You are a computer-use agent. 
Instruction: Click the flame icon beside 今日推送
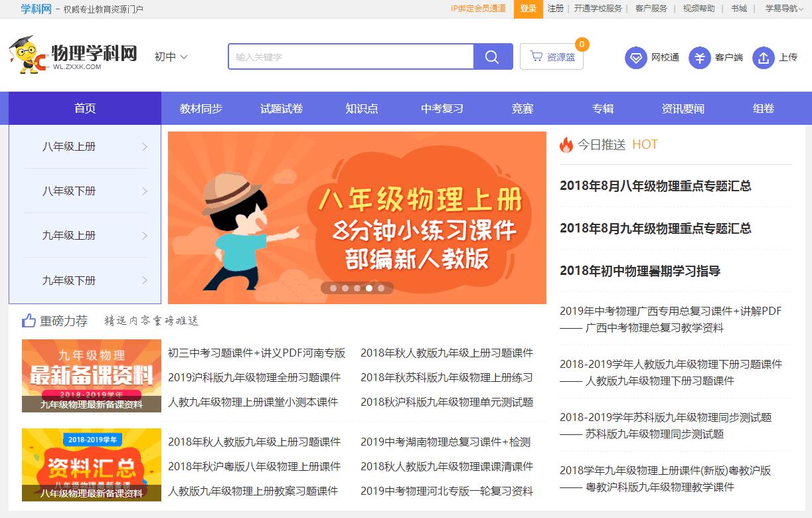pyautogui.click(x=566, y=143)
